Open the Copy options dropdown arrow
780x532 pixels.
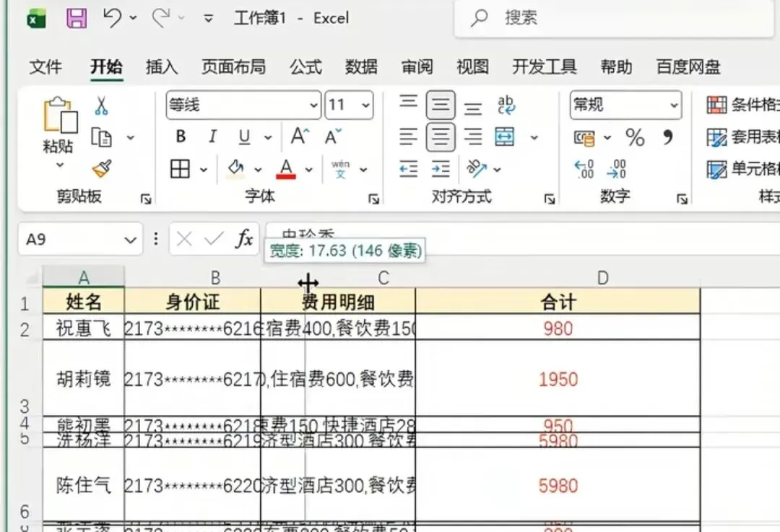click(130, 138)
